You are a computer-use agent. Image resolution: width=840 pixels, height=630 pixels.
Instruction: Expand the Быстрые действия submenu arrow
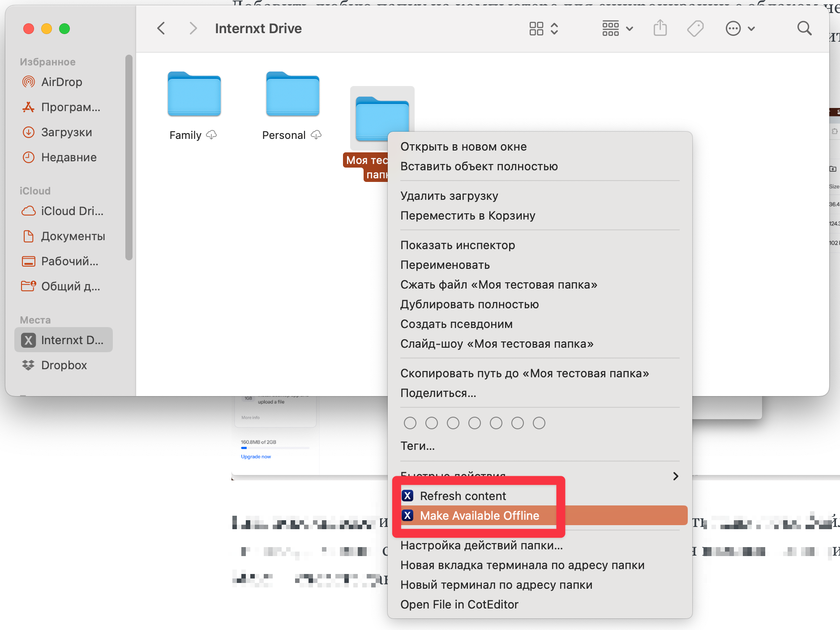(676, 476)
